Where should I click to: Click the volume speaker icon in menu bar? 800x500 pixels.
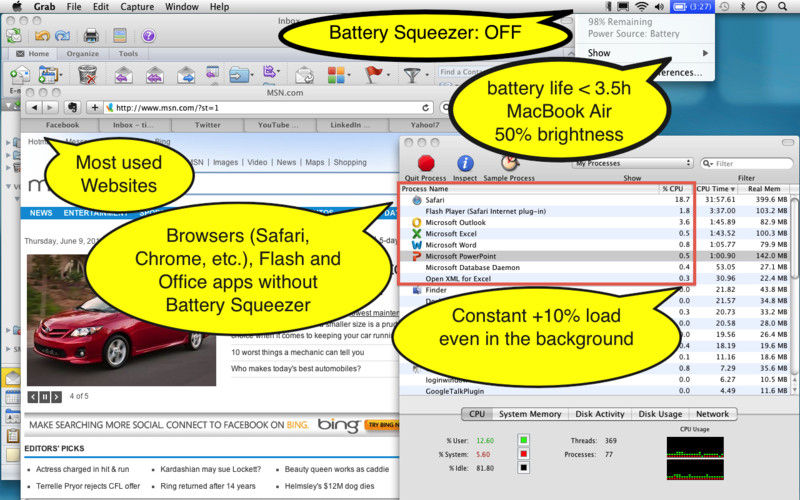659,7
